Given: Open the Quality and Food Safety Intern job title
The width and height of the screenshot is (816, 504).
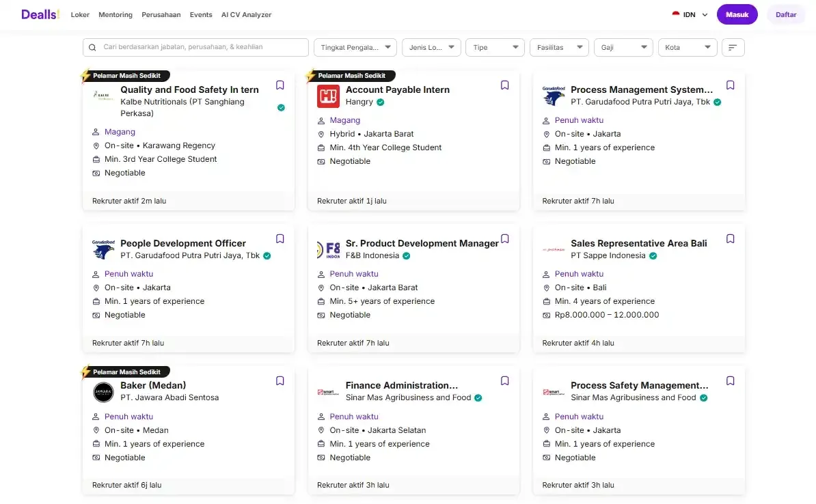Looking at the screenshot, I should point(189,89).
